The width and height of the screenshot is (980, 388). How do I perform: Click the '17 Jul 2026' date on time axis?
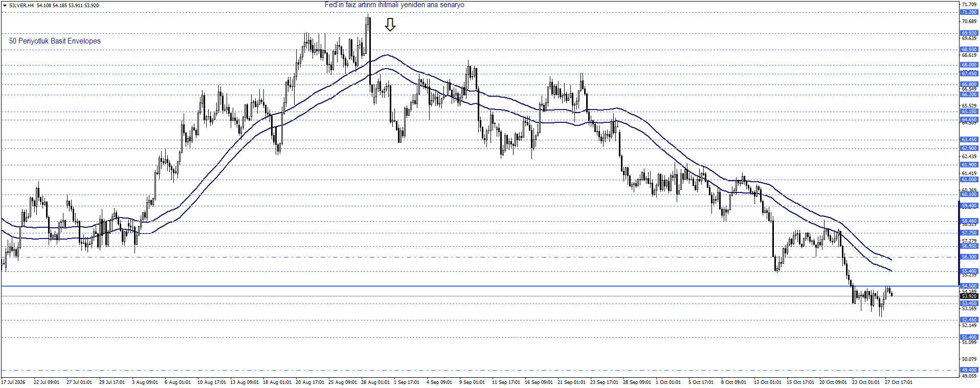click(13, 382)
